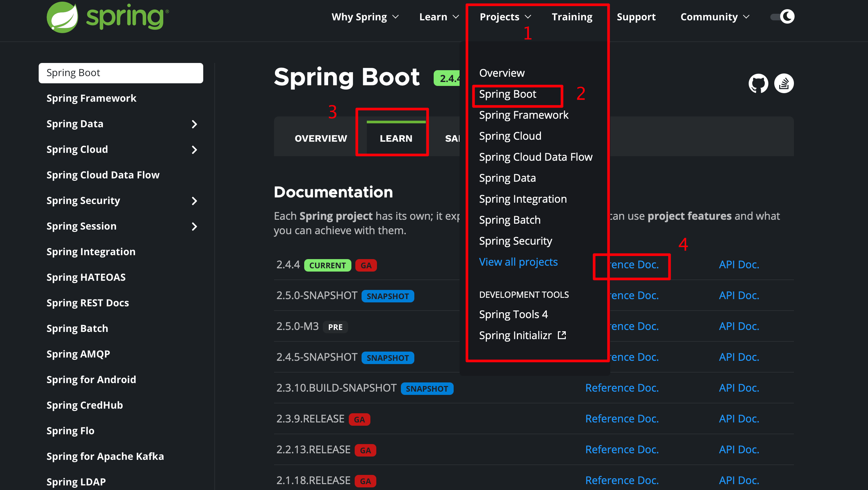Image resolution: width=868 pixels, height=490 pixels.
Task: Select Spring Flo in the sidebar
Action: [70, 431]
